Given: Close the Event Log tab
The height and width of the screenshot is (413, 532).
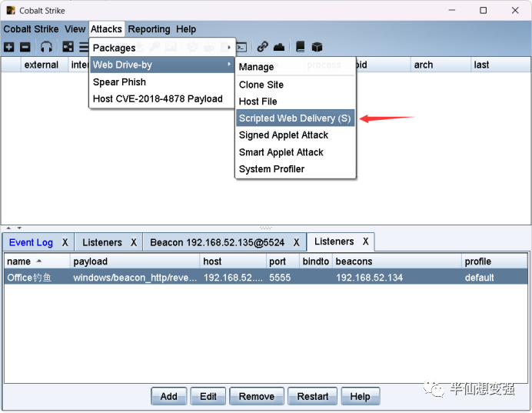Looking at the screenshot, I should [x=65, y=242].
